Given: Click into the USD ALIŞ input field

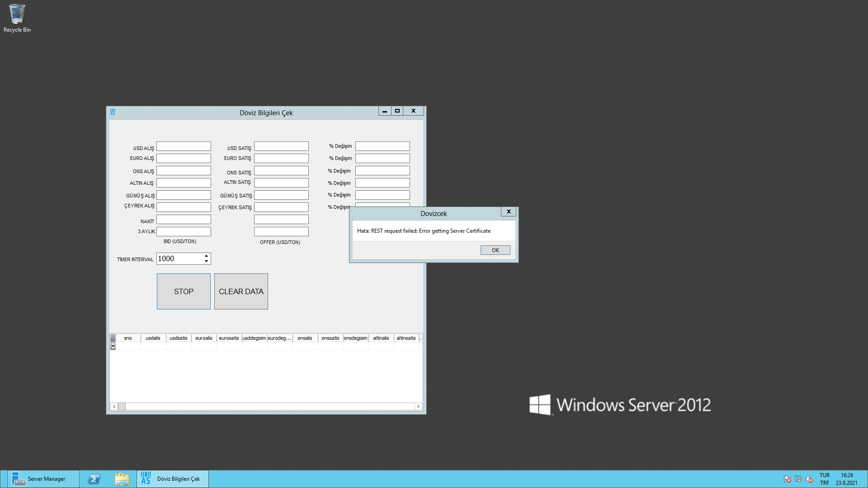Looking at the screenshot, I should pyautogui.click(x=184, y=146).
